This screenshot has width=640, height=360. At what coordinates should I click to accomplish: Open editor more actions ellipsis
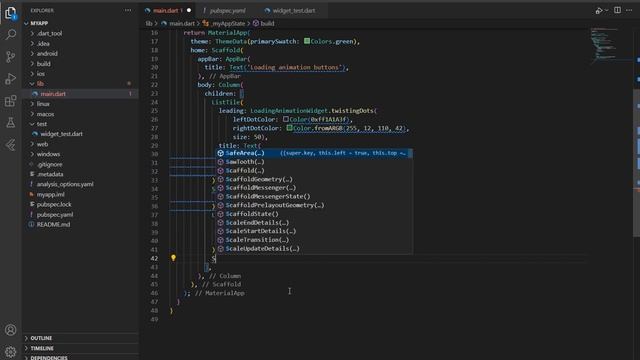pyautogui.click(x=629, y=10)
